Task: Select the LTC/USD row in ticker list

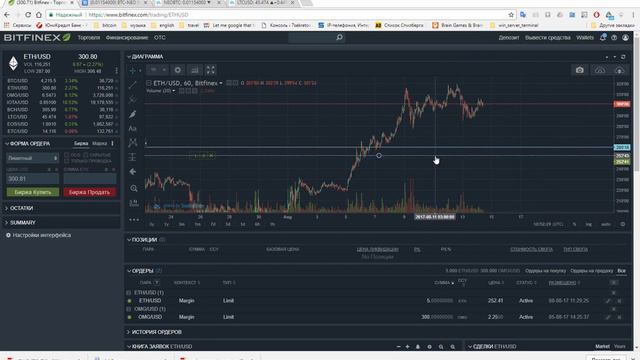Action: [62, 117]
